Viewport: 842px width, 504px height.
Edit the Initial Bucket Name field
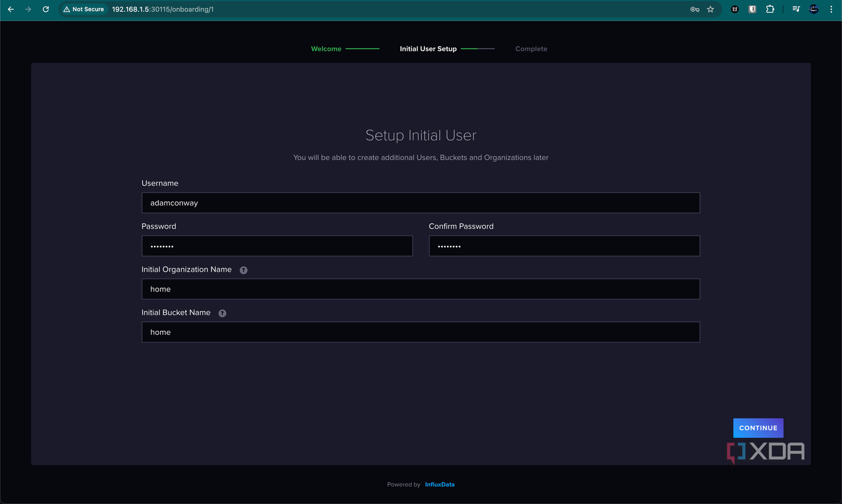(x=421, y=332)
